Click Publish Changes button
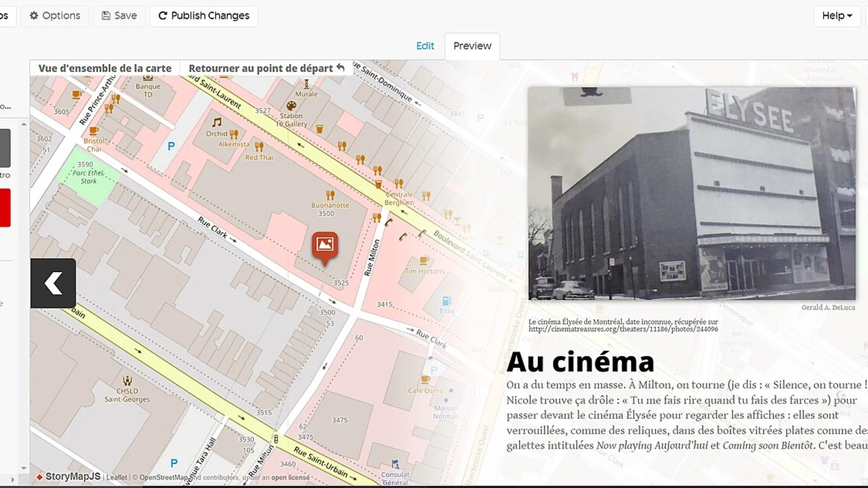The image size is (868, 488). click(204, 16)
